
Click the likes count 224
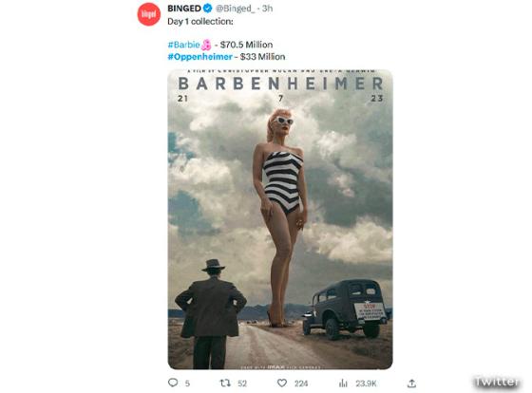coord(301,384)
